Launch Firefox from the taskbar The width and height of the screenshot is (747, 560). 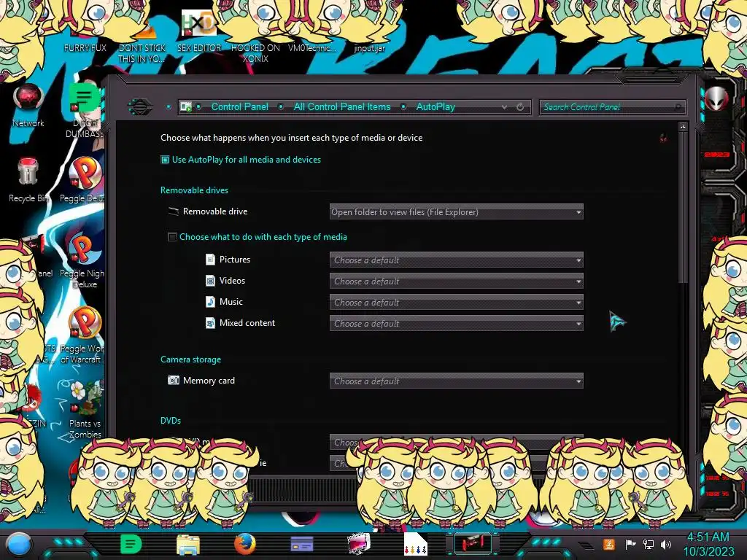(x=245, y=544)
